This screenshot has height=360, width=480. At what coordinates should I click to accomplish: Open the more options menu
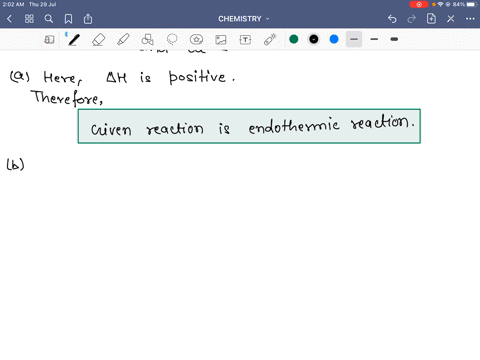point(470,19)
